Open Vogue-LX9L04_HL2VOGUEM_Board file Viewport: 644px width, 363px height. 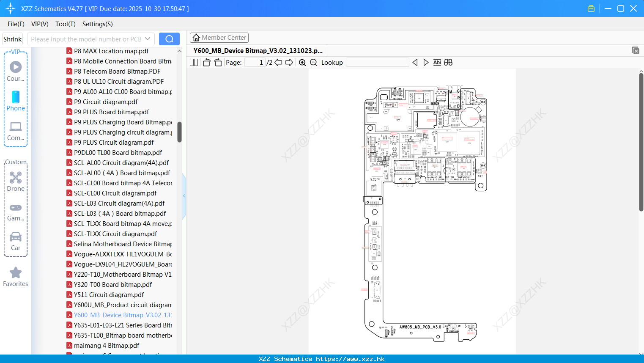[123, 264]
